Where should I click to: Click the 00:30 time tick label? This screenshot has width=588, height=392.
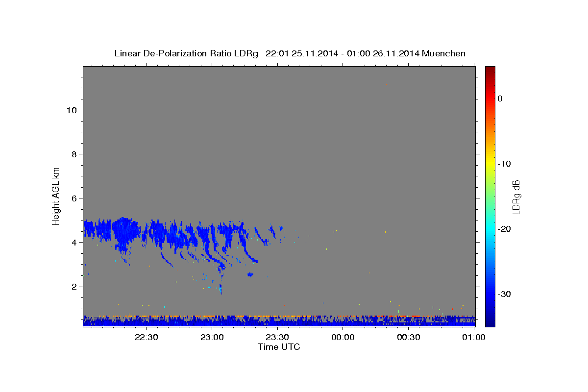(x=409, y=337)
